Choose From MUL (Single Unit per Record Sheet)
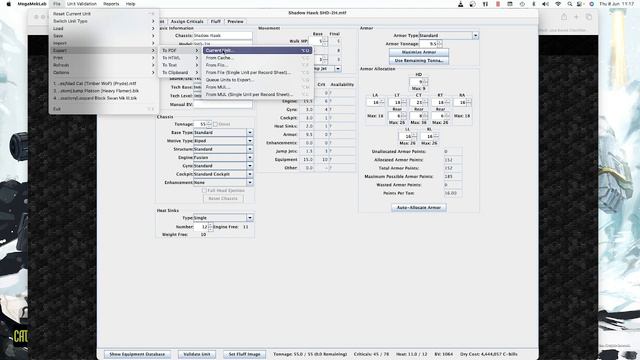Screen dimensions: 640x360 pos(258,94)
